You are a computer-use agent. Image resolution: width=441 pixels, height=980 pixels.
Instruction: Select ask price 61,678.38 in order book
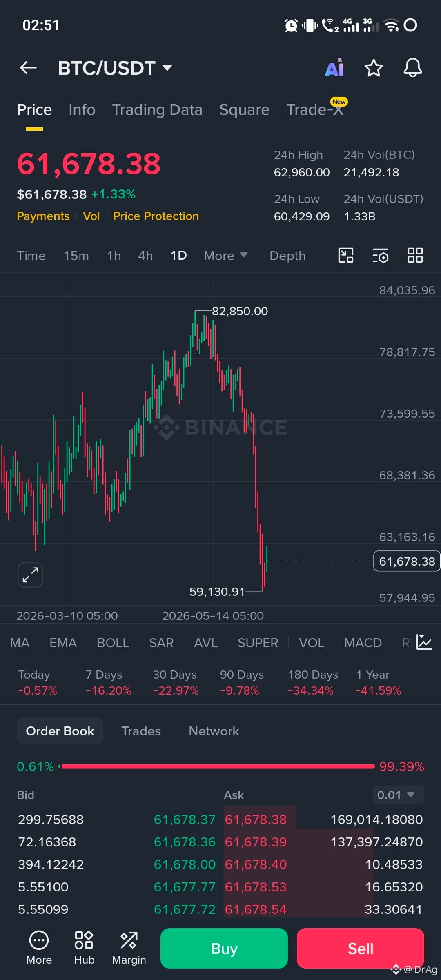click(x=256, y=820)
